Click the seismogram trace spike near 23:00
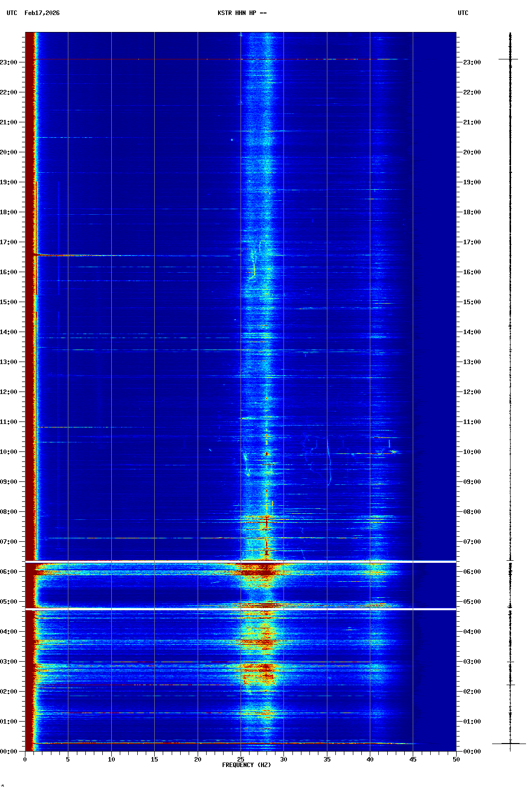This screenshot has width=532, height=791. point(510,59)
